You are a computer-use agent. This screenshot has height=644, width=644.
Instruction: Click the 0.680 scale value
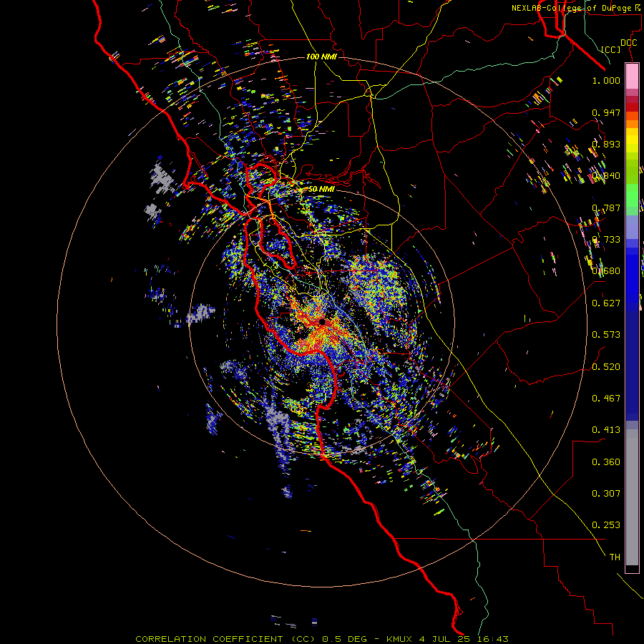tap(606, 271)
